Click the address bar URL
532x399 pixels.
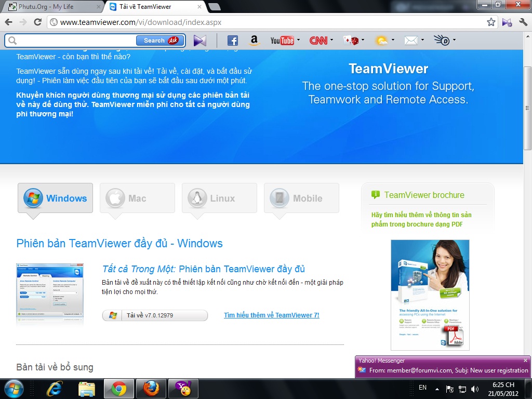(x=141, y=22)
